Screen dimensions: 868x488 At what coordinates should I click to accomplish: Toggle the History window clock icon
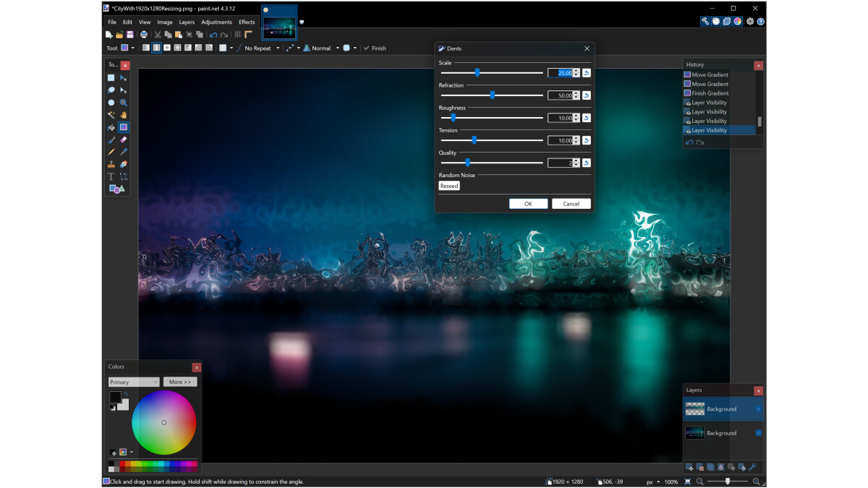(x=715, y=22)
